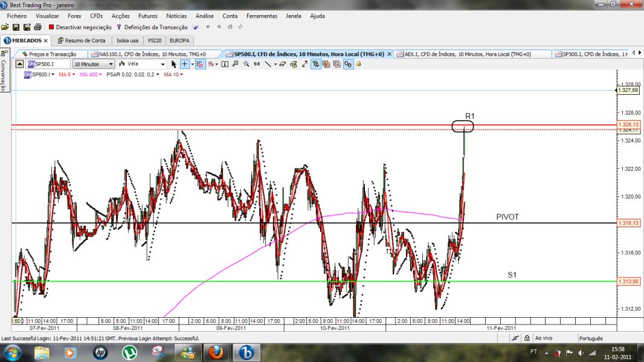
Task: Open the Análise menu
Action: pos(205,16)
